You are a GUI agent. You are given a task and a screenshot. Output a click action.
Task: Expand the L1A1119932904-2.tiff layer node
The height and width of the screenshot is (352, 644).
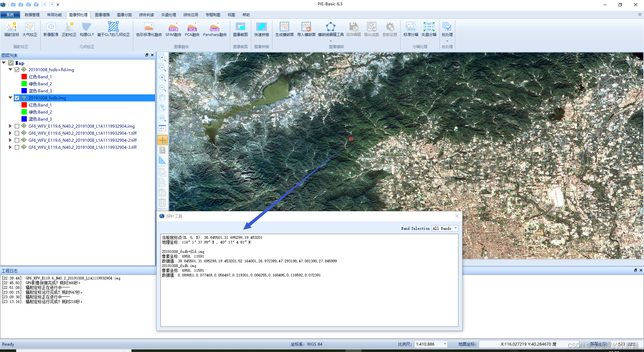pyautogui.click(x=10, y=140)
